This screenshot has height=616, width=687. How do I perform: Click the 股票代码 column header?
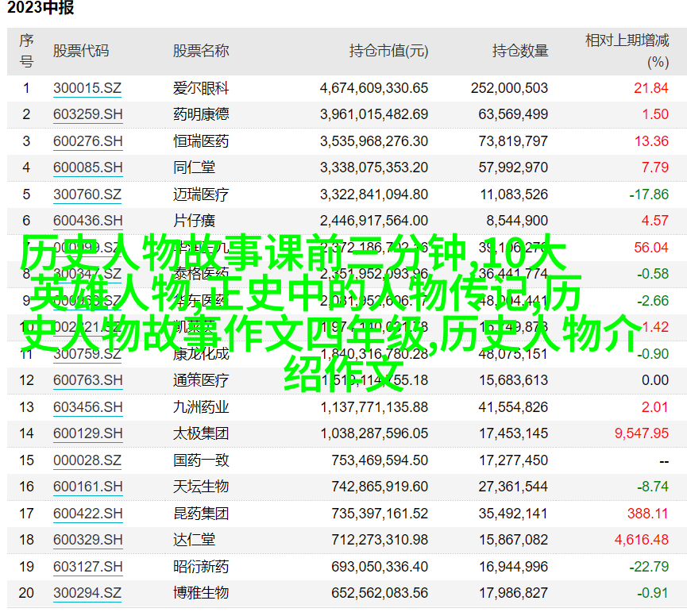tap(81, 52)
